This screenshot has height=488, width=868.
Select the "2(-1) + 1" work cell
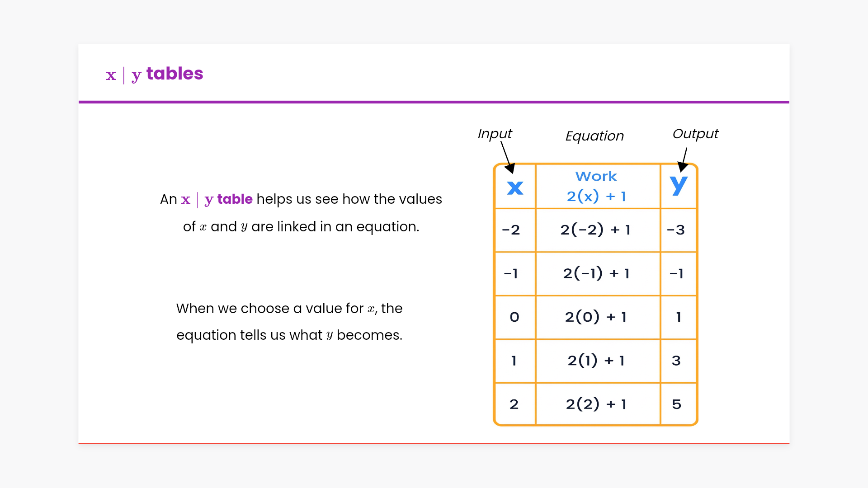pyautogui.click(x=596, y=273)
